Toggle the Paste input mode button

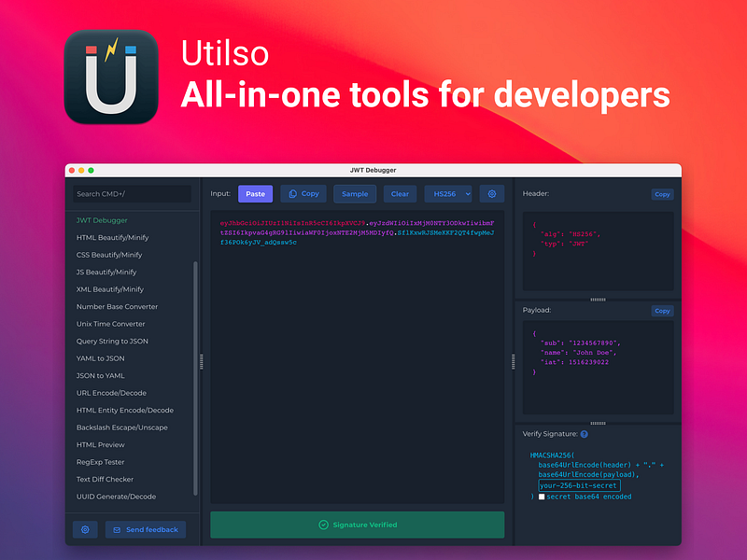tap(255, 193)
